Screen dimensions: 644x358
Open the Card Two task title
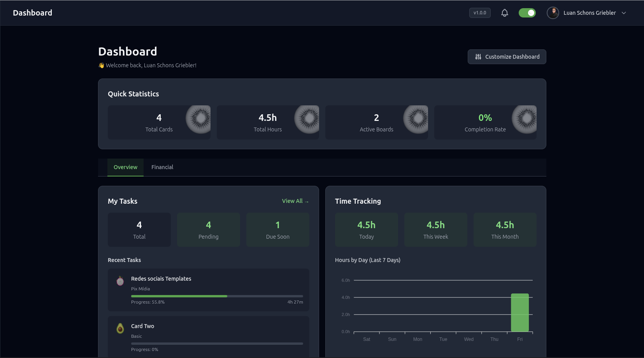pos(142,326)
